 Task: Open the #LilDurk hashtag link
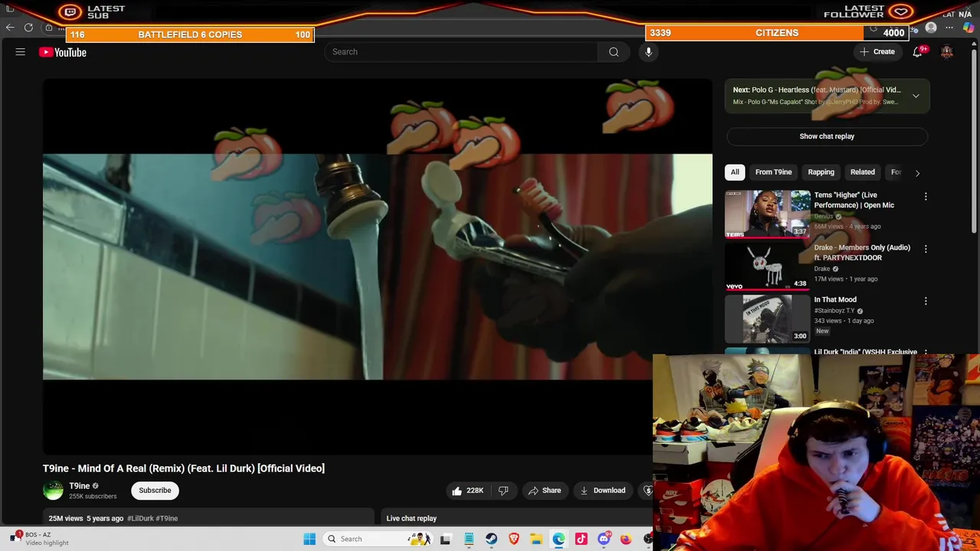(x=140, y=518)
